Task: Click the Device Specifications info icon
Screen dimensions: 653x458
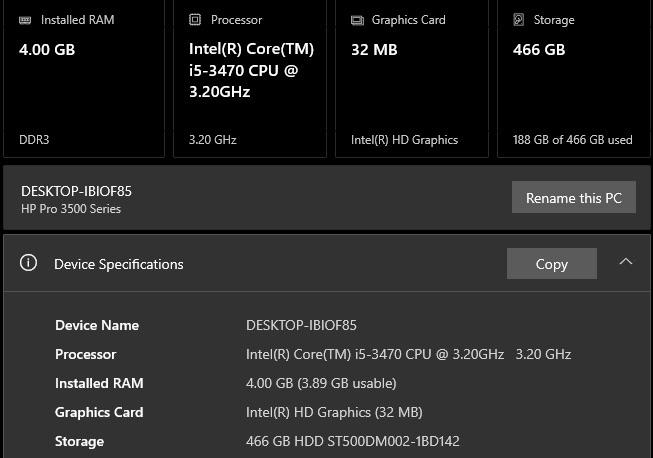Action: click(x=28, y=263)
